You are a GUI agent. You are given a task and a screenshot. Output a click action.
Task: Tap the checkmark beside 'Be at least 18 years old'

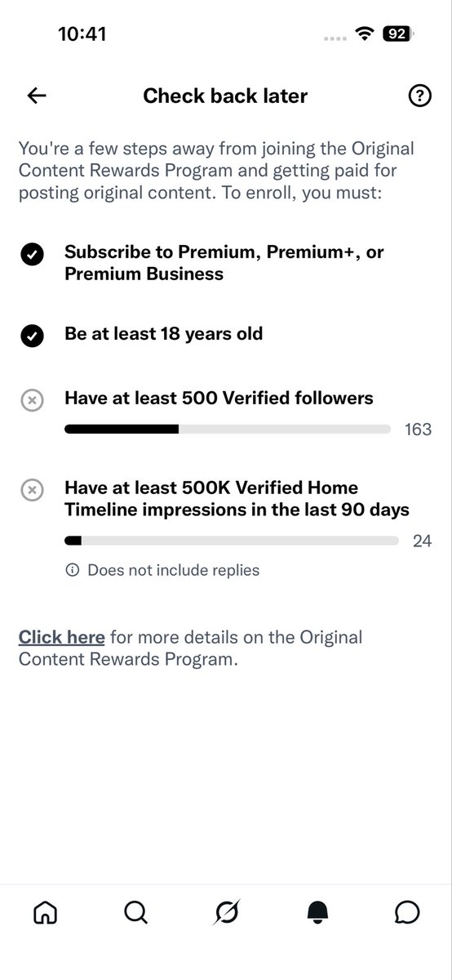click(x=32, y=335)
